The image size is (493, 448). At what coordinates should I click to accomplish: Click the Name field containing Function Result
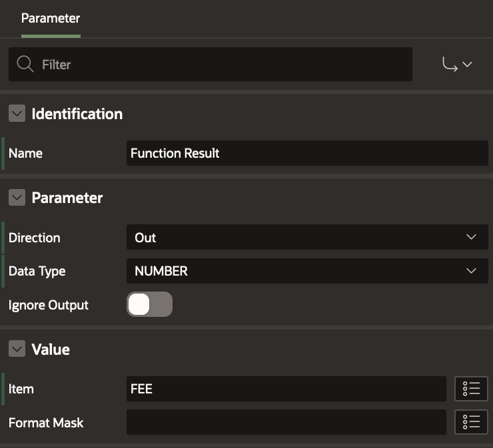point(306,153)
